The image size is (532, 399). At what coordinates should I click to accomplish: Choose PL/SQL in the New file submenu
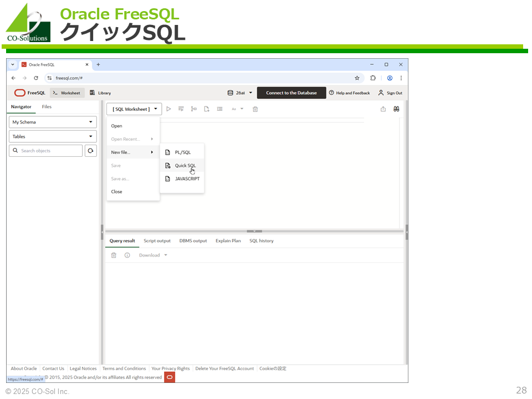182,152
